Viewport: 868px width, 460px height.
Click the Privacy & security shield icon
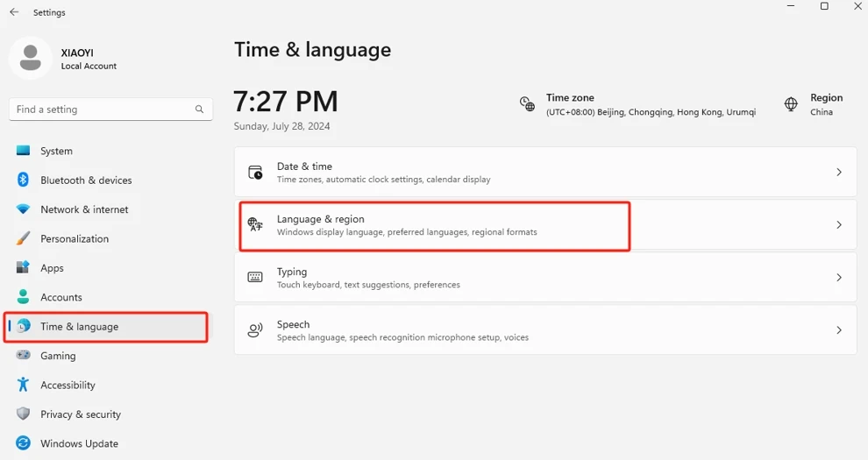pyautogui.click(x=23, y=414)
